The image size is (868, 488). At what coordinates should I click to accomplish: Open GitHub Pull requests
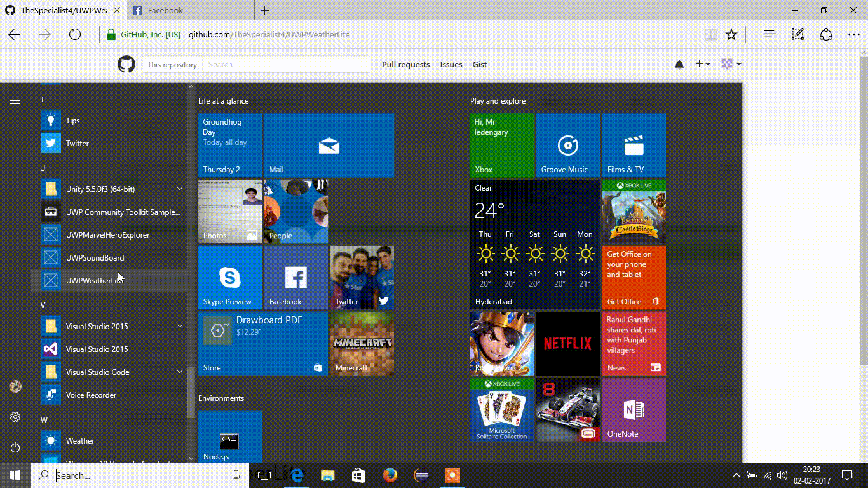click(405, 64)
